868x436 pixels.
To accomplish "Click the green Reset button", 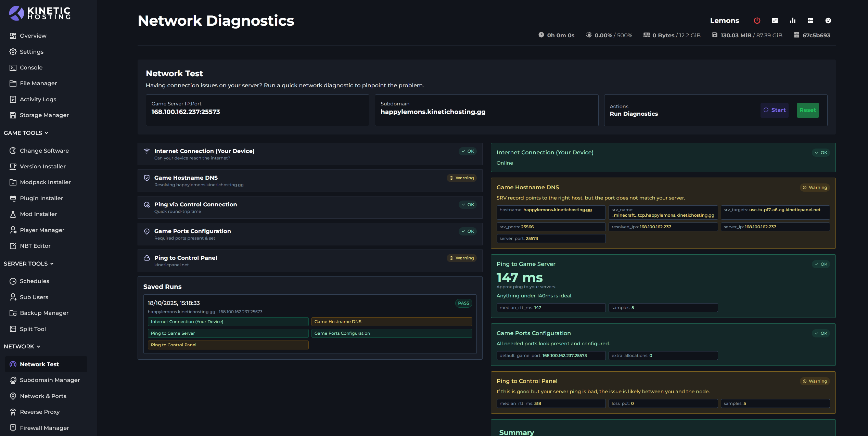I will click(807, 110).
